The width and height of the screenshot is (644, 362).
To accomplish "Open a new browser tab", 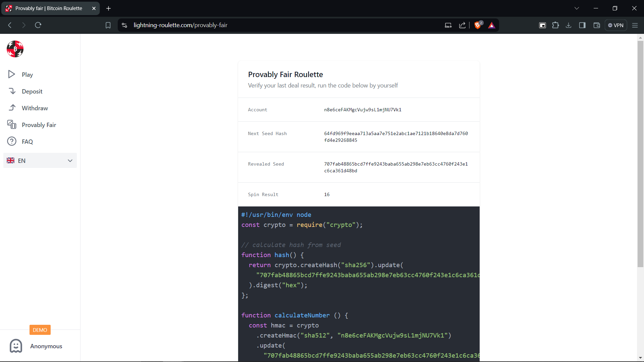I will 108,8.
